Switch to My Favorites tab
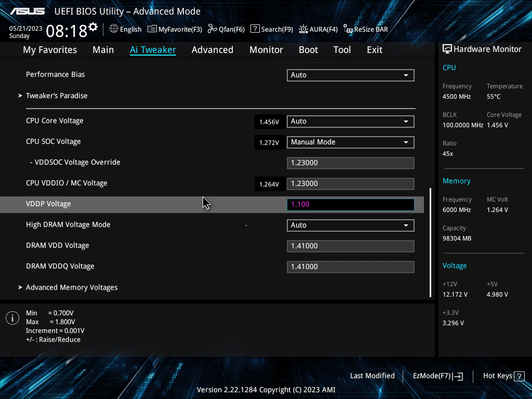This screenshot has height=399, width=532. (x=50, y=50)
